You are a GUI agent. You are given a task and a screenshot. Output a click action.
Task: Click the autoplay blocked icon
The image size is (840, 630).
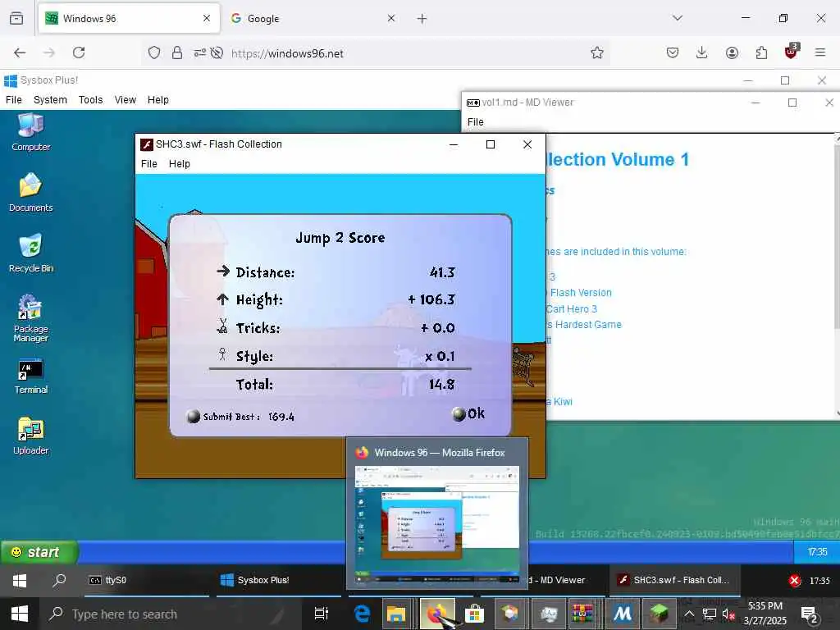217,53
